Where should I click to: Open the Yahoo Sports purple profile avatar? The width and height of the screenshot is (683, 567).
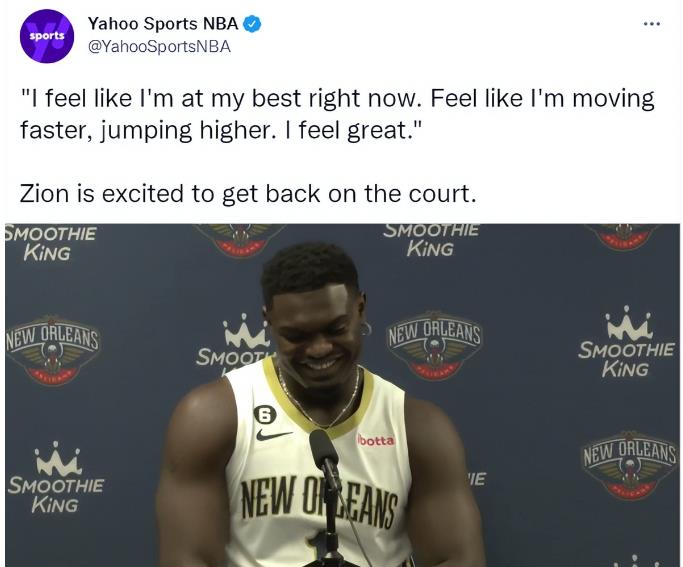47,36
